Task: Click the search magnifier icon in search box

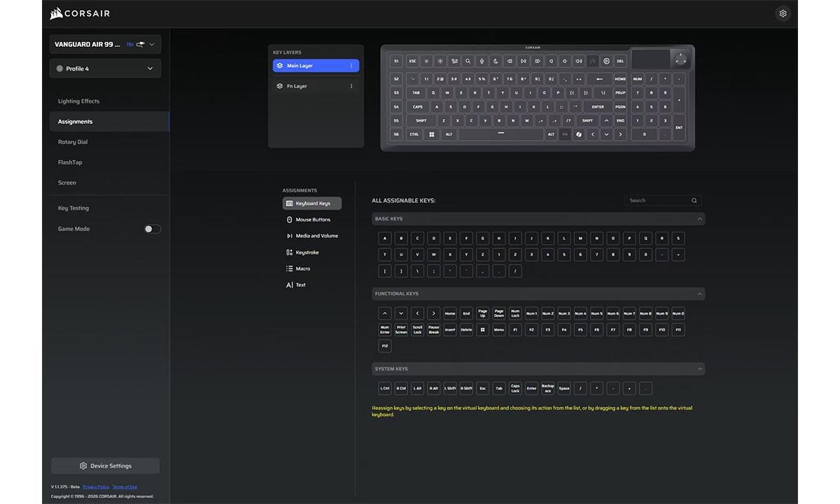Action: tap(694, 200)
